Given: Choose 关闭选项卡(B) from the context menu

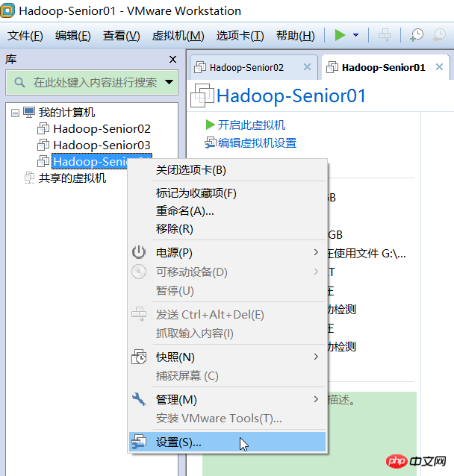Looking at the screenshot, I should (x=227, y=170).
